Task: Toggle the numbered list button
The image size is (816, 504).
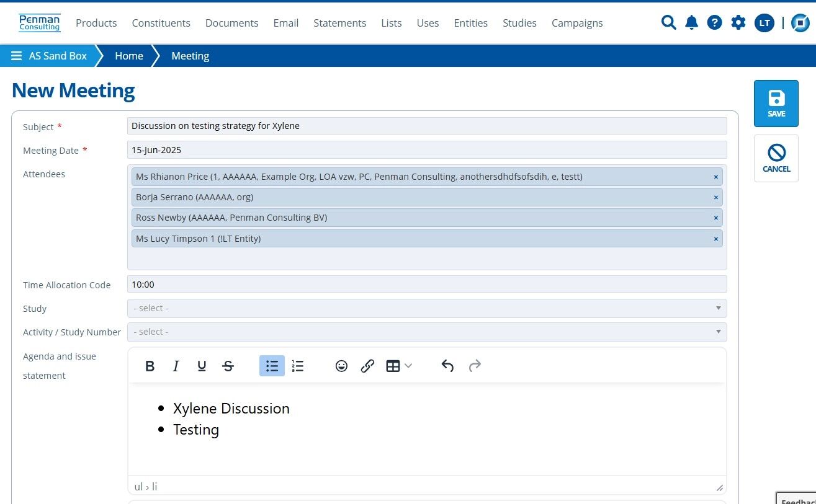Action: (x=298, y=366)
